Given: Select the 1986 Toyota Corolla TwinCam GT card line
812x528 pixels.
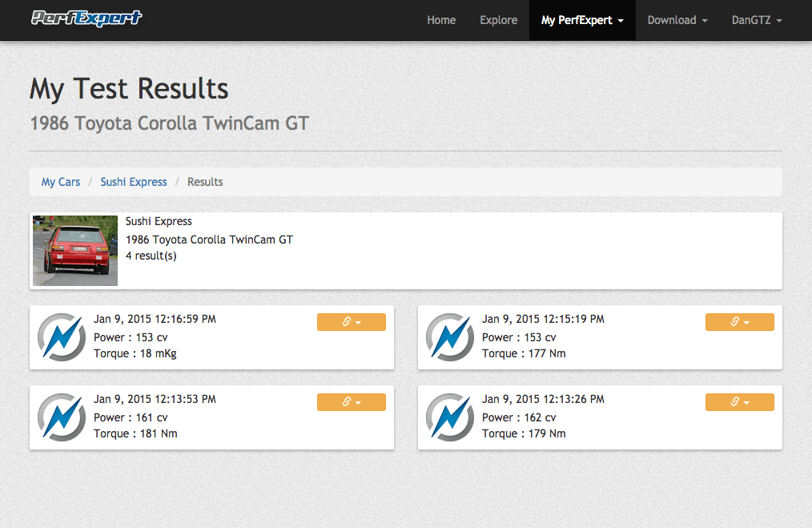Looking at the screenshot, I should [x=209, y=240].
